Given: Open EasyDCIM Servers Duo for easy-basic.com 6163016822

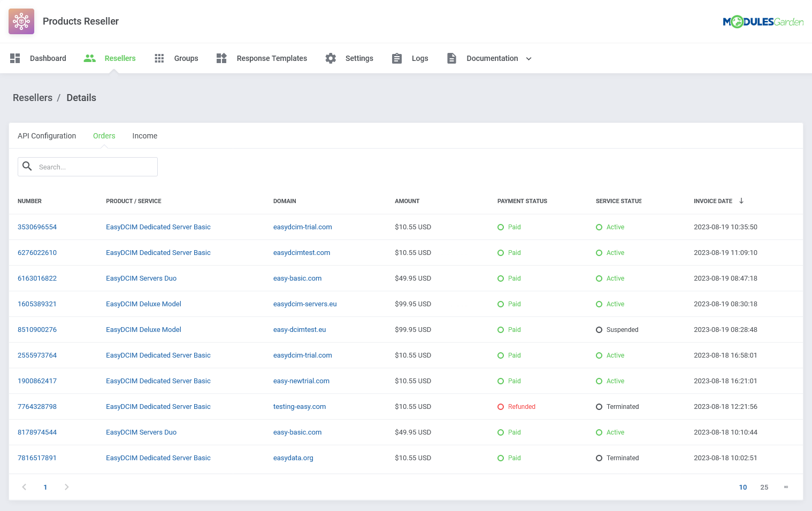Looking at the screenshot, I should click(x=141, y=278).
